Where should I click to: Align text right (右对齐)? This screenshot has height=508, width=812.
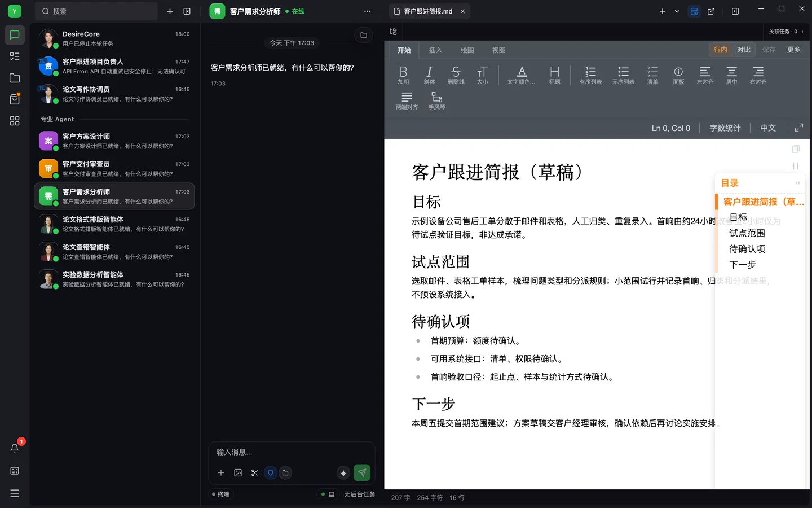(x=758, y=75)
